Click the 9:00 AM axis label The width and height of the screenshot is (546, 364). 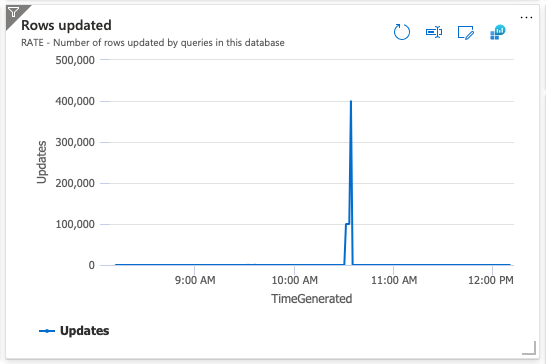point(195,280)
